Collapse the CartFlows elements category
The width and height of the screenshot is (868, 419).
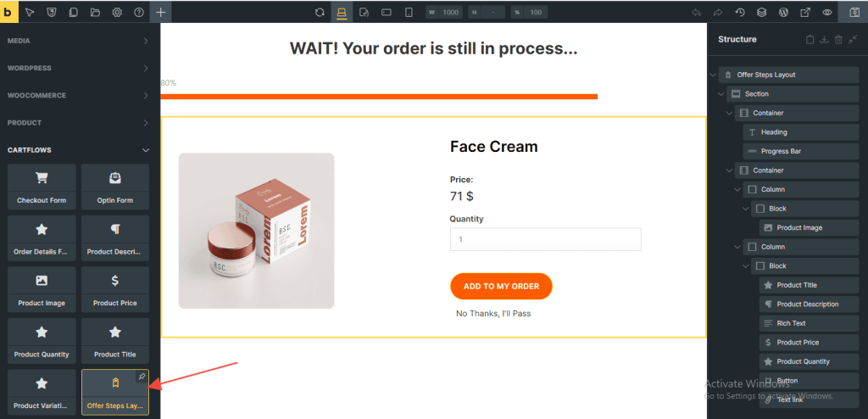click(x=145, y=150)
